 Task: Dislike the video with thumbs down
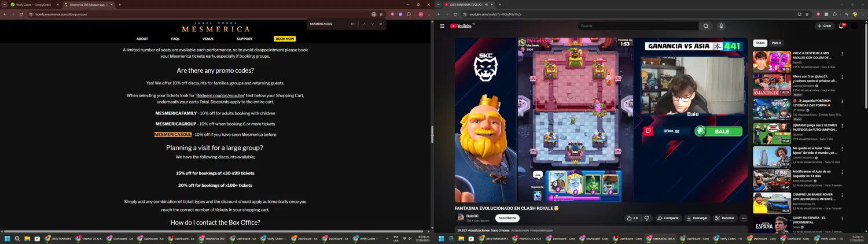coord(647,218)
